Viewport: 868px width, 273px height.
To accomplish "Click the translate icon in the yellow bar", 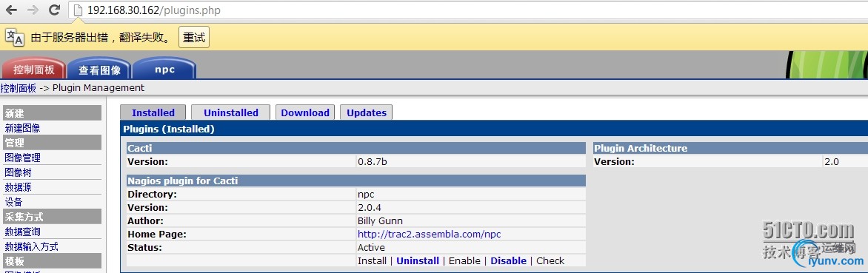I will click(15, 37).
